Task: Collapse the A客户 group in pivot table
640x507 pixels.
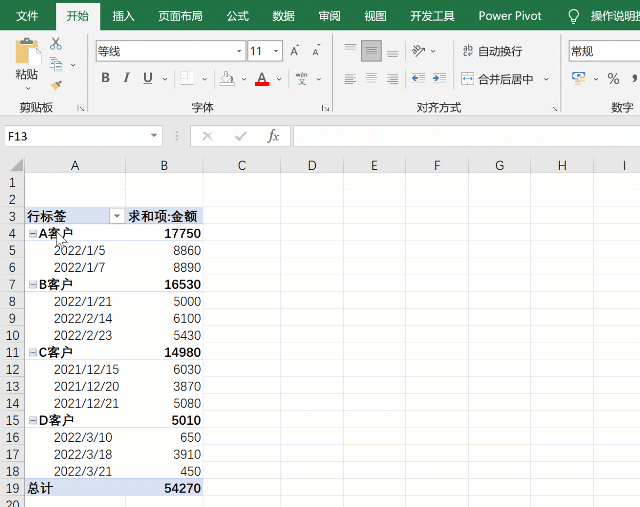Action: [x=32, y=234]
